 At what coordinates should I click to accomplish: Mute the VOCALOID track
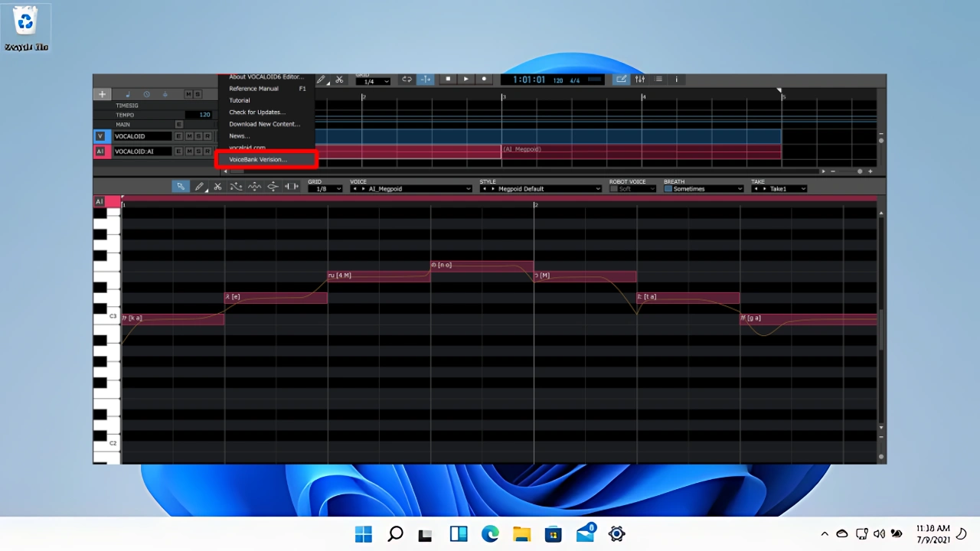[x=188, y=136]
